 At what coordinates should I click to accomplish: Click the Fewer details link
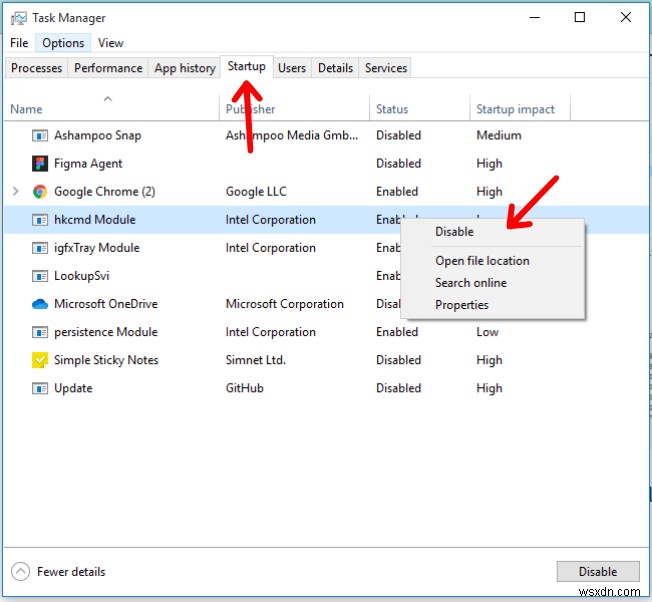(71, 572)
